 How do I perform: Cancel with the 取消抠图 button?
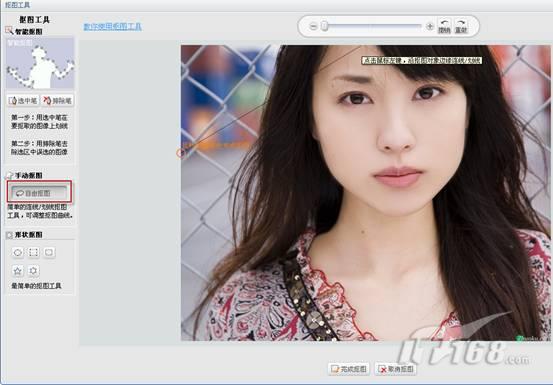click(396, 369)
